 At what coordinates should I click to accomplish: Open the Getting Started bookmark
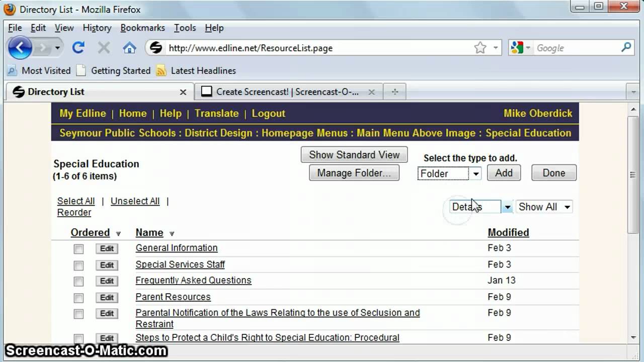pyautogui.click(x=114, y=70)
